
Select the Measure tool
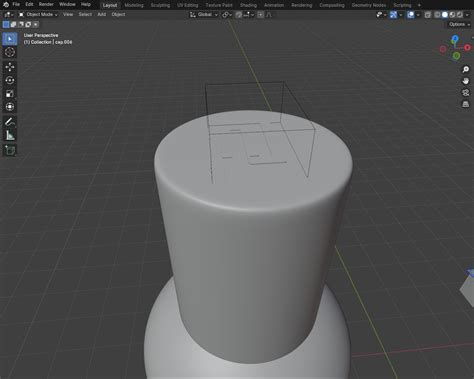tap(10, 135)
